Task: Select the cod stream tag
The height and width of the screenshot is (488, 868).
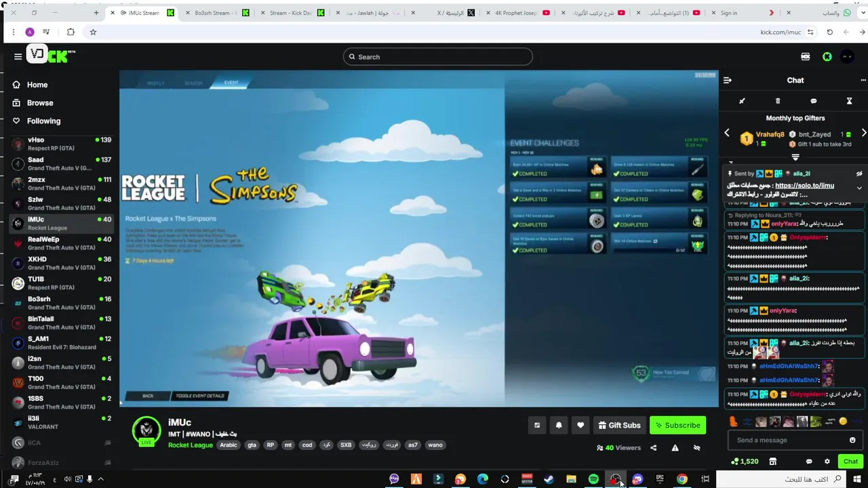Action: pyautogui.click(x=307, y=445)
